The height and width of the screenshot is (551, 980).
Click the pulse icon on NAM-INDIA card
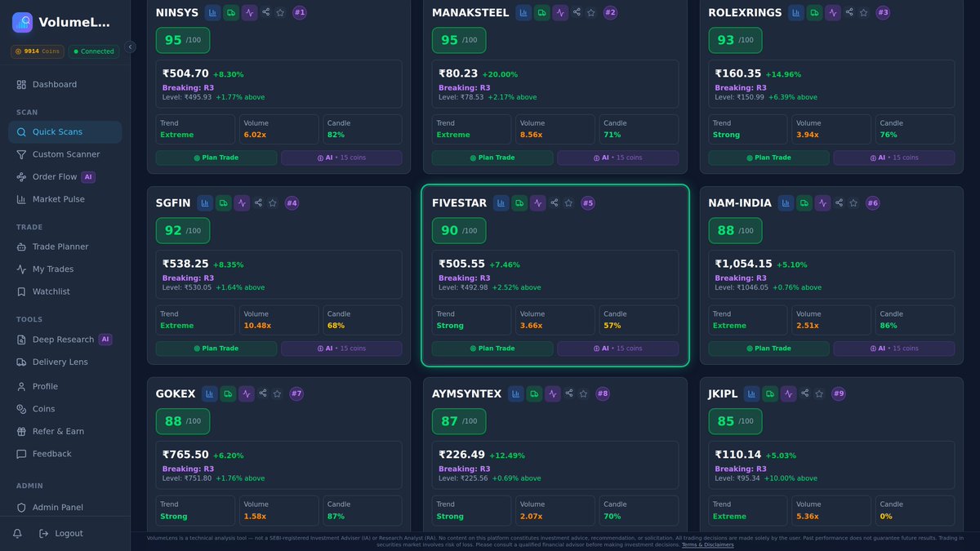pos(822,203)
